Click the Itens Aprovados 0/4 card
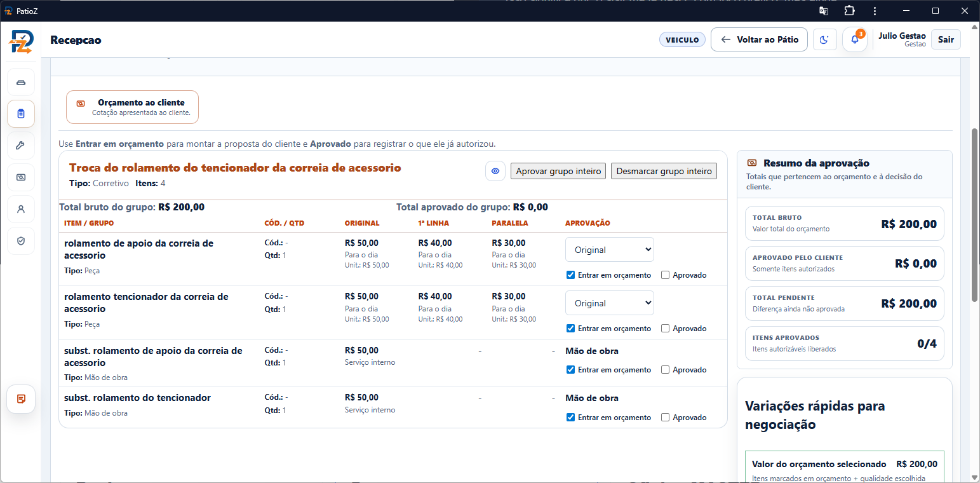The image size is (980, 483). pos(845,343)
